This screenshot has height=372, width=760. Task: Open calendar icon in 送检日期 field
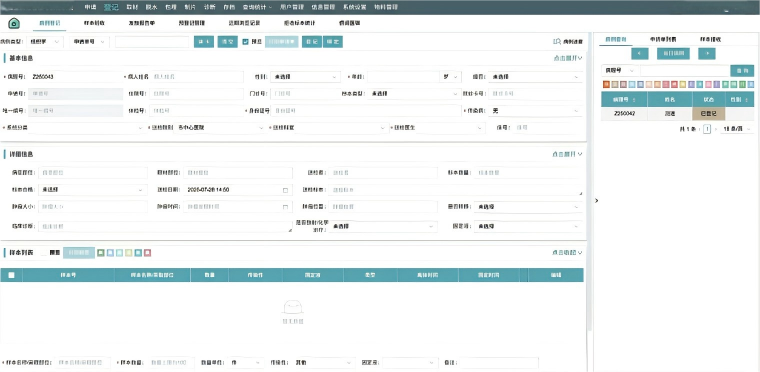tap(285, 190)
